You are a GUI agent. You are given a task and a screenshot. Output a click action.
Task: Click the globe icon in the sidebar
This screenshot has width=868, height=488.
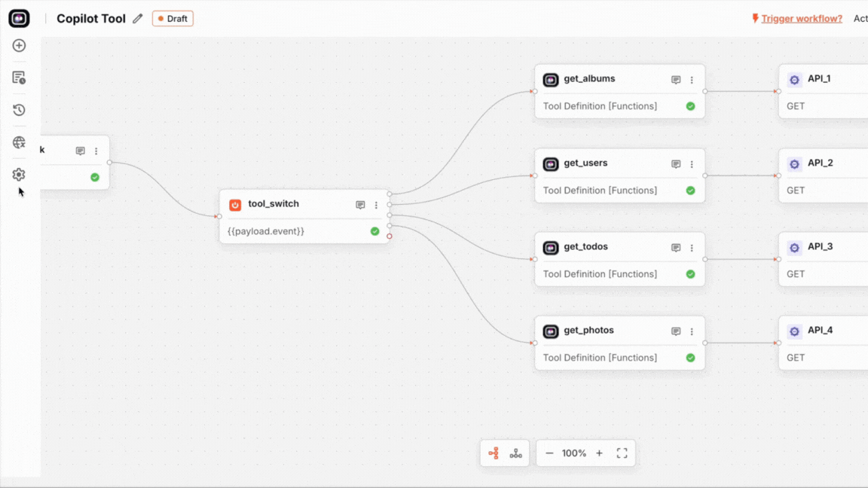[19, 142]
